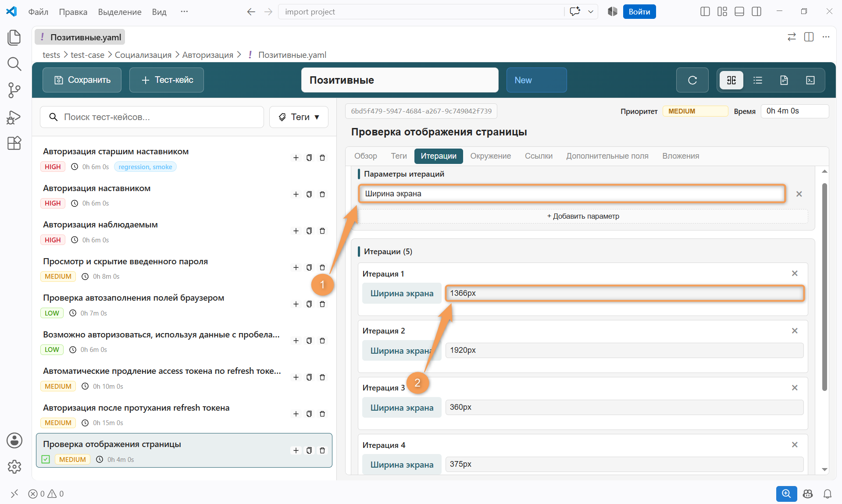Open editor More Actions ellipsis
The image size is (842, 504).
point(826,37)
